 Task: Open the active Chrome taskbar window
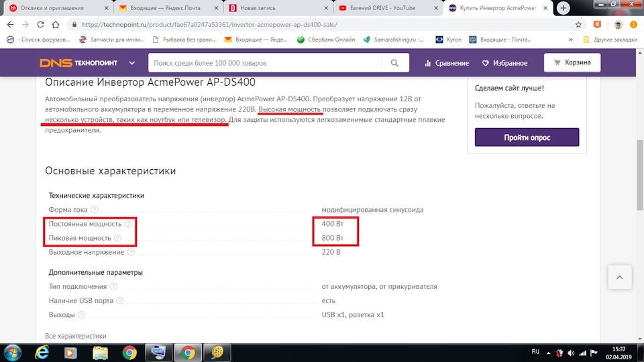click(x=188, y=353)
